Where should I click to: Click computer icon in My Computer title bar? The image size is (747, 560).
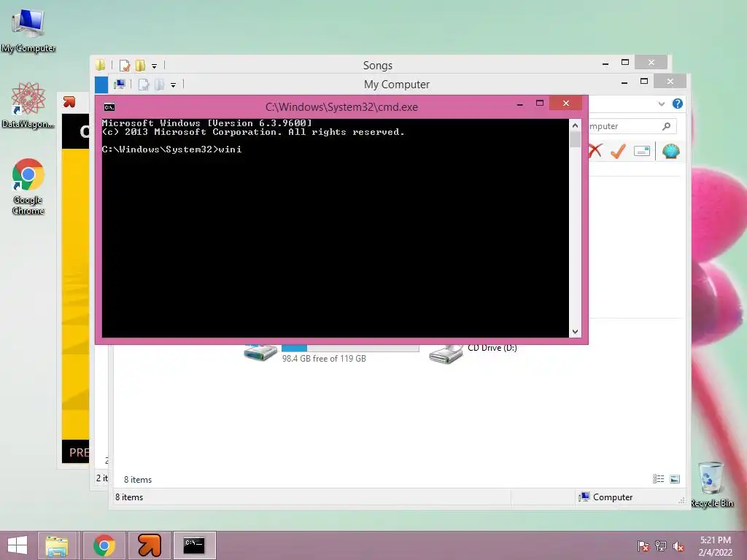click(x=119, y=85)
